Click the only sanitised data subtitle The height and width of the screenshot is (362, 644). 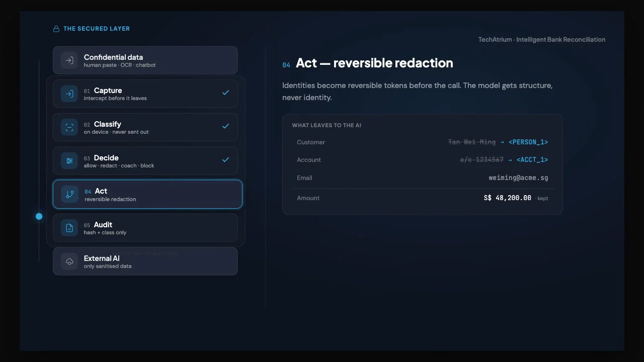point(108,266)
